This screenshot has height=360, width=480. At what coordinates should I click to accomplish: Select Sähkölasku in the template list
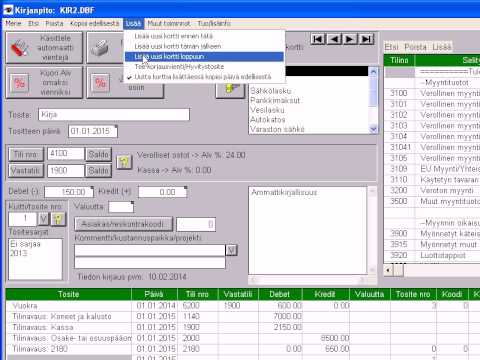309,91
